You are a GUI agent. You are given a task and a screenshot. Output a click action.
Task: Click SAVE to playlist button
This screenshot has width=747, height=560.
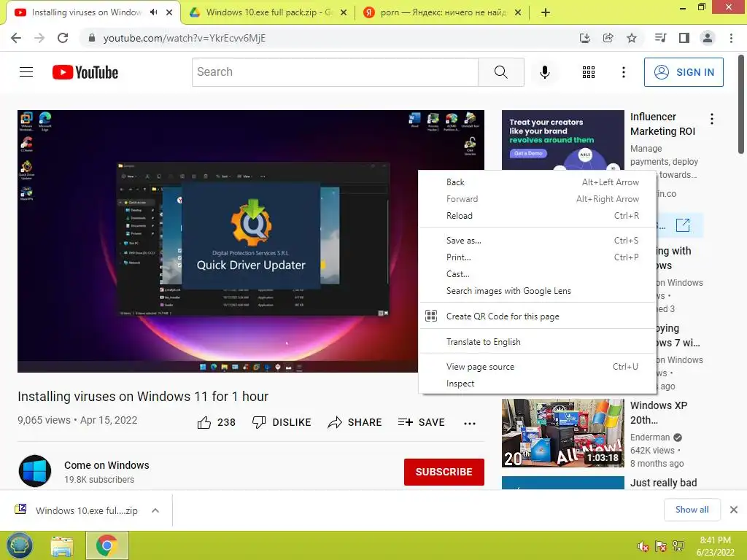click(422, 422)
